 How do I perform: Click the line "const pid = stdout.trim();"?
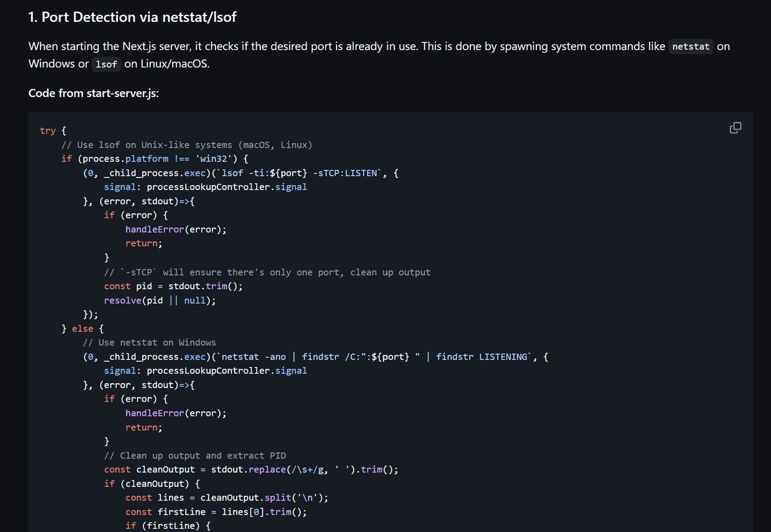click(173, 286)
